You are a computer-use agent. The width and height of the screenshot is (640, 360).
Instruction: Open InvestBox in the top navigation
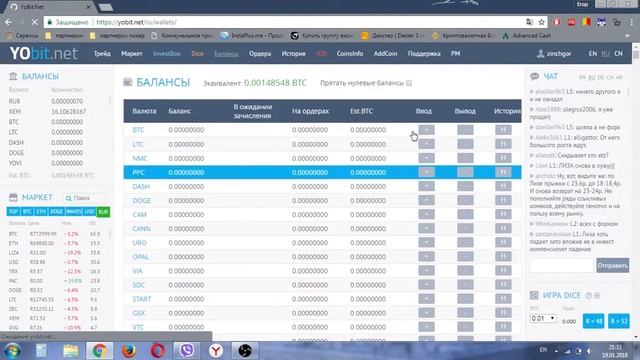tap(167, 53)
